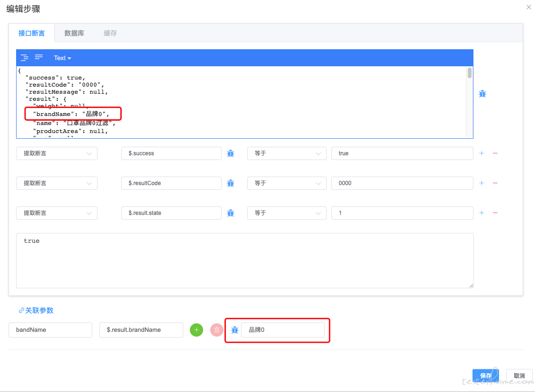This screenshot has width=535, height=392.
Task: Remove the $.success assertion row
Action: pos(495,153)
